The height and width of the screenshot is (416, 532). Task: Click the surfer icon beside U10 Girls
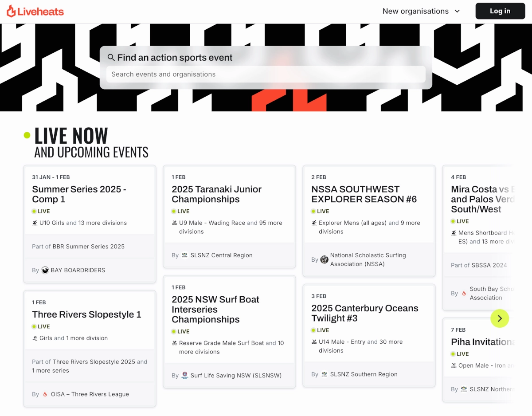pos(35,223)
